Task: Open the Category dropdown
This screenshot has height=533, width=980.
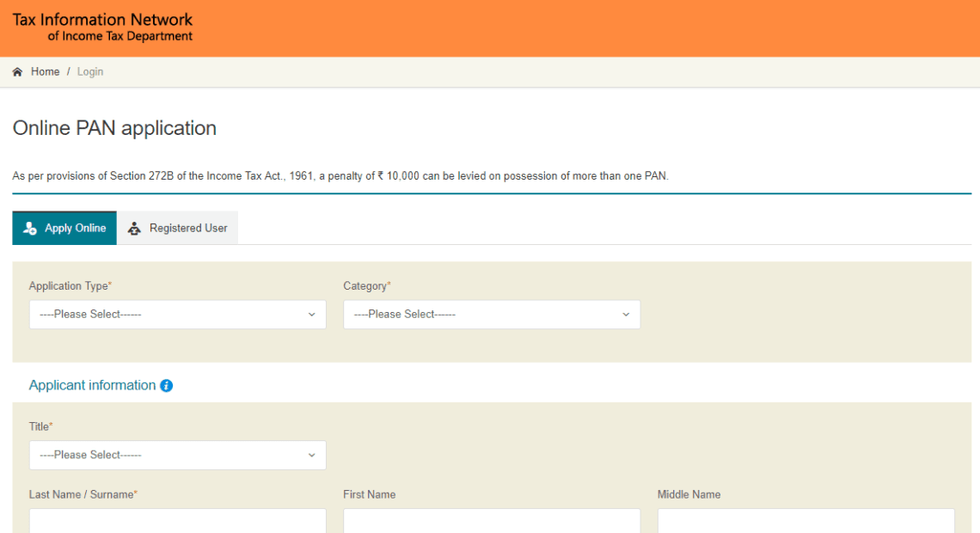Action: point(492,314)
